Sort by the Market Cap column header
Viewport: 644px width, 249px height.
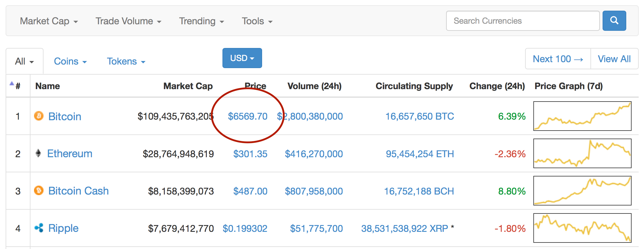[x=188, y=86]
